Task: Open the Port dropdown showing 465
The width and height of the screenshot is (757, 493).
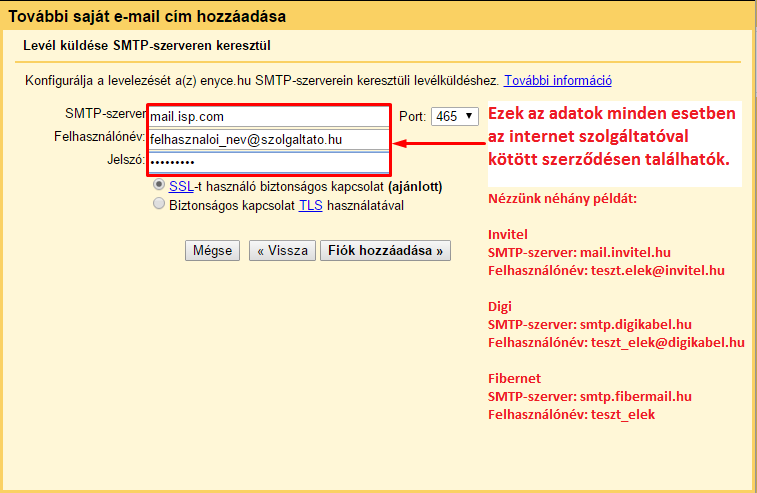Action: click(x=454, y=116)
